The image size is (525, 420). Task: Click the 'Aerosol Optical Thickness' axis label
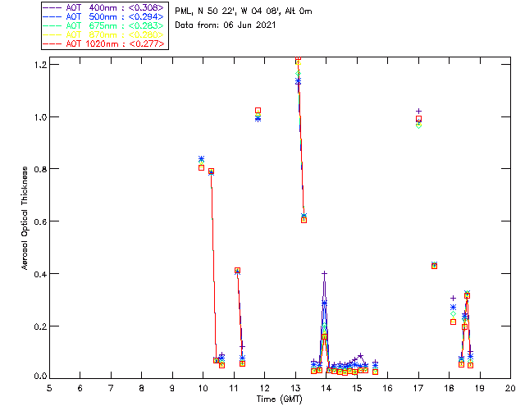[x=25, y=218]
